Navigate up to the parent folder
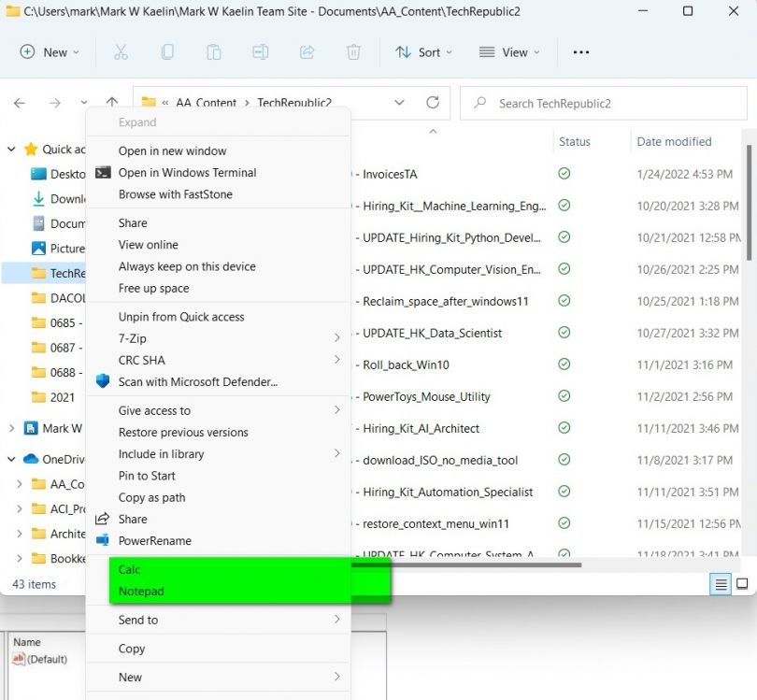 point(112,103)
